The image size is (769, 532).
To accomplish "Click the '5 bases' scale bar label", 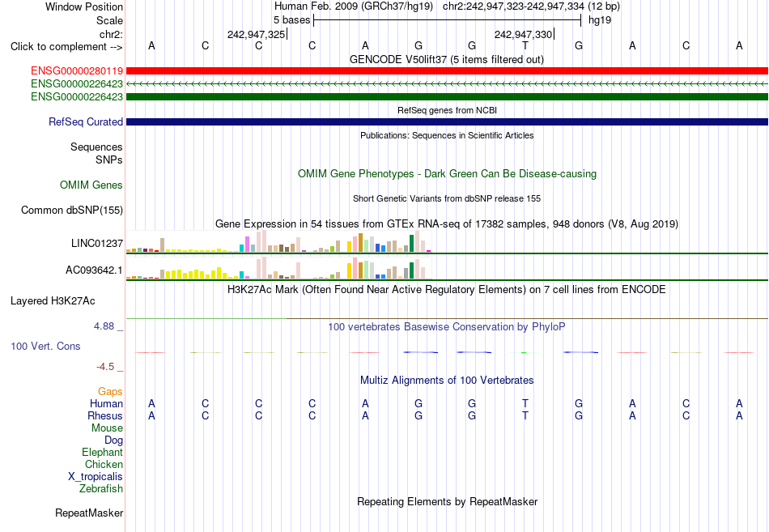I will click(291, 20).
